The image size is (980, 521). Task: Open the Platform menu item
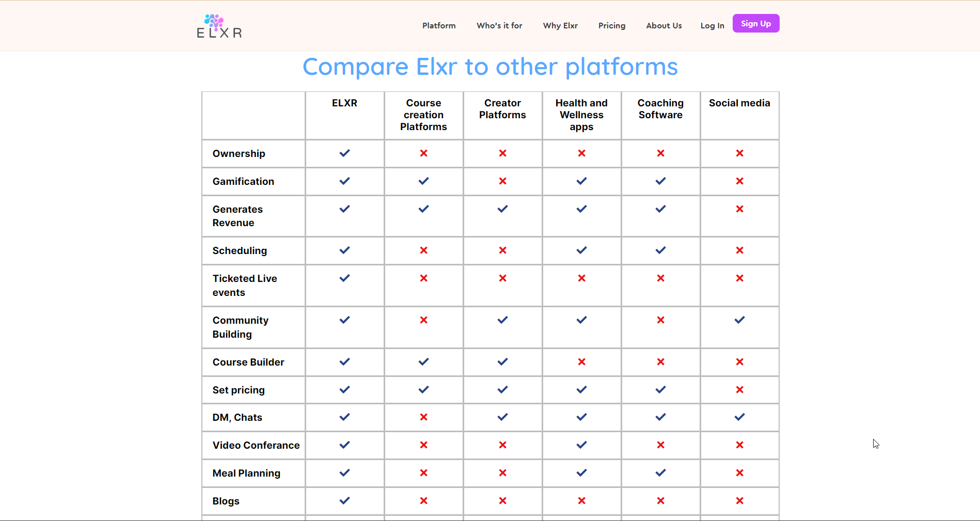point(439,25)
